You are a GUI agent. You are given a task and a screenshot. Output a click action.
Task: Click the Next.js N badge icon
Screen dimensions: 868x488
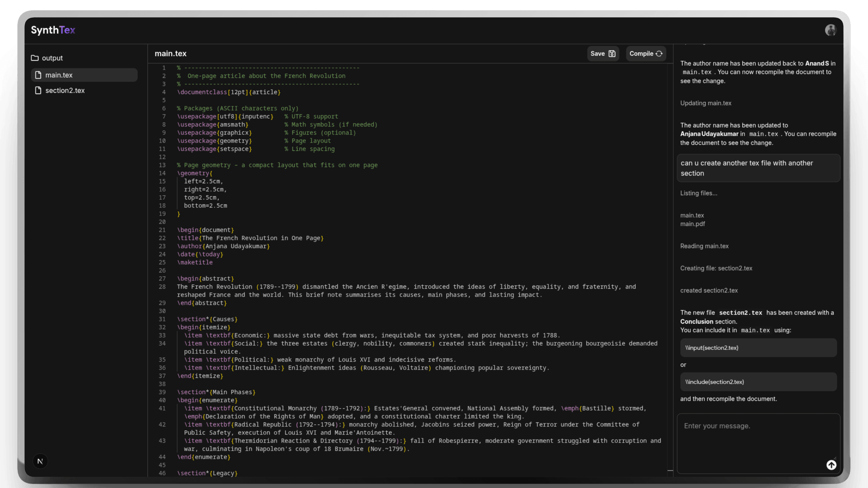(40, 461)
